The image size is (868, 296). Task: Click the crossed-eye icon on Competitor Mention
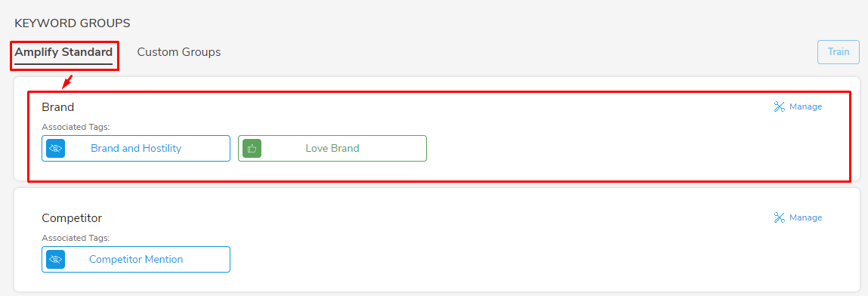coord(55,260)
